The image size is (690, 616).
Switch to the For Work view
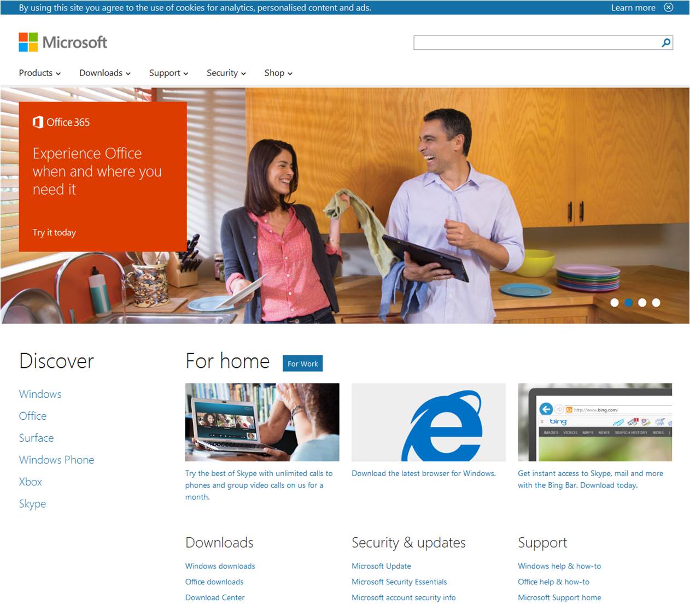coord(303,363)
